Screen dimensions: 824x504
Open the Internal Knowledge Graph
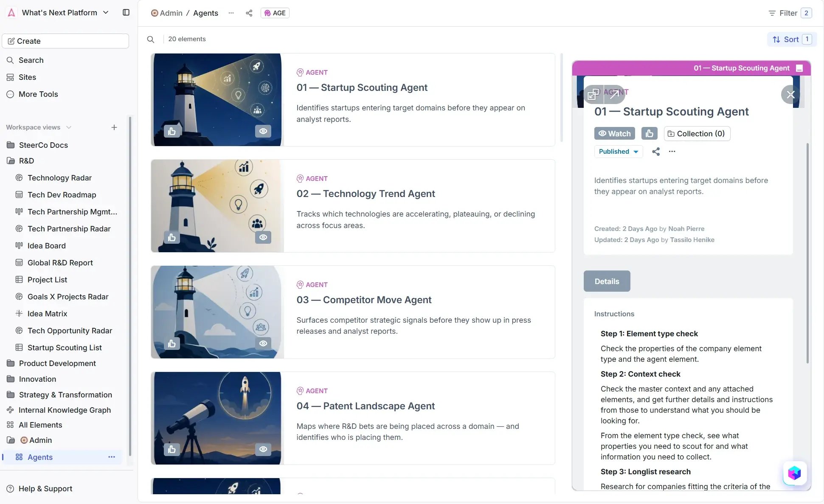pyautogui.click(x=65, y=410)
